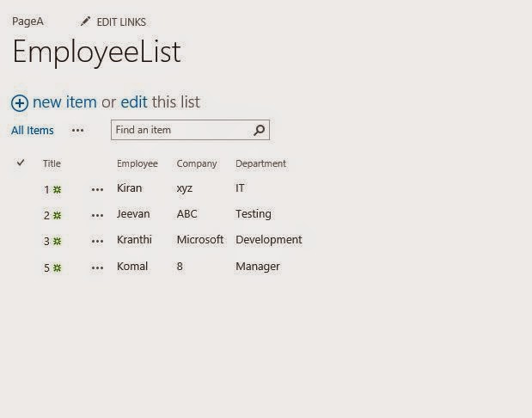The image size is (532, 418).
Task: Click the Development department cell
Action: pyautogui.click(x=269, y=240)
